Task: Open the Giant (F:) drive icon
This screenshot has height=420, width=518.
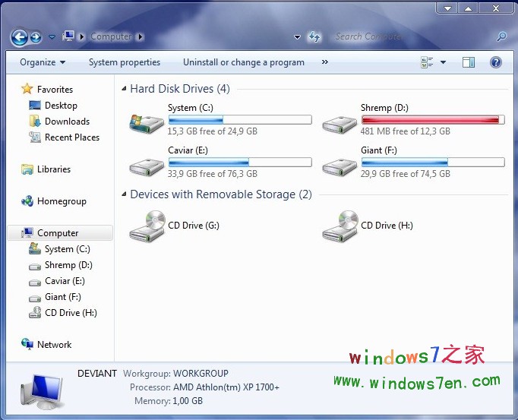Action: click(339, 165)
